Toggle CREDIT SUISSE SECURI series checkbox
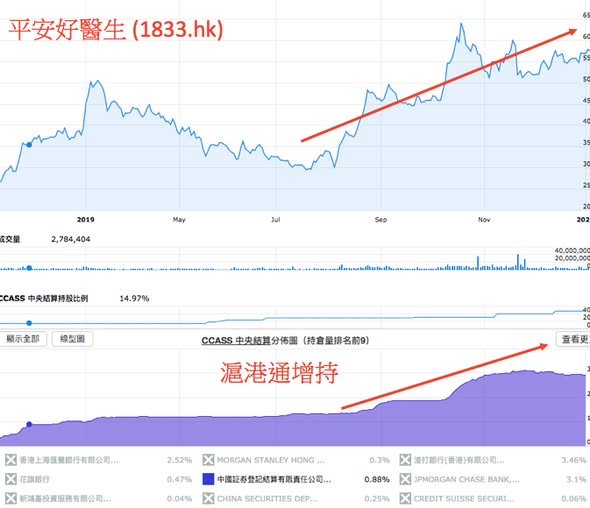This screenshot has width=590, height=508. tap(405, 498)
